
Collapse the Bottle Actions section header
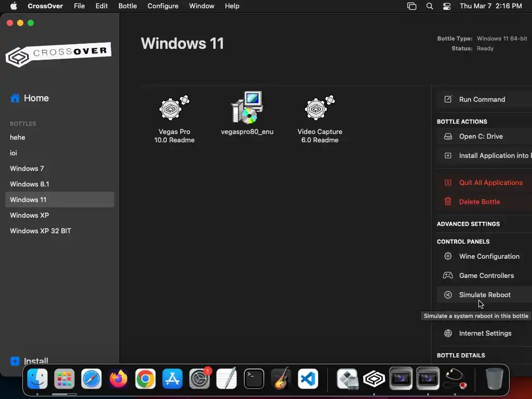tap(462, 122)
